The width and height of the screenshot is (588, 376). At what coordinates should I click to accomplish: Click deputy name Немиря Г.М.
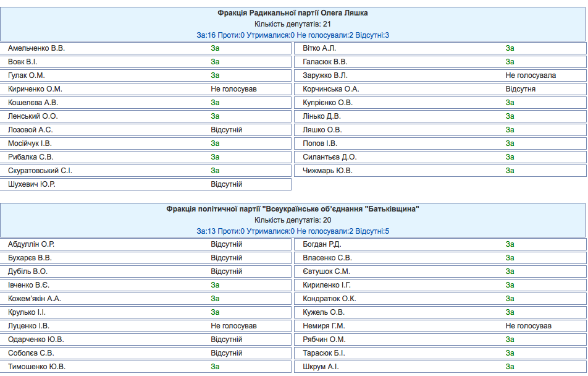(x=324, y=326)
